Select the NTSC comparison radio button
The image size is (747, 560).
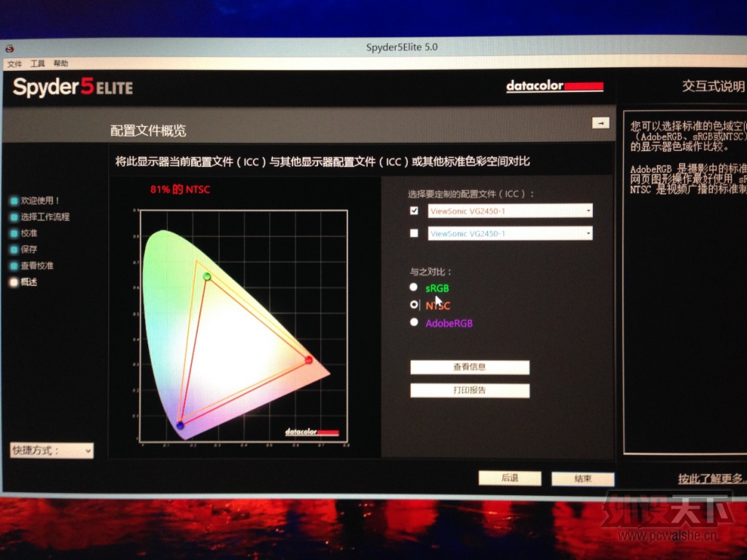(x=414, y=305)
